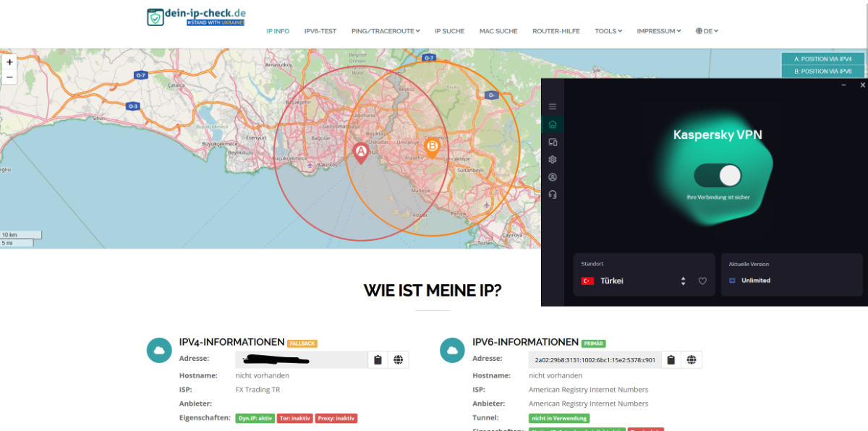Open the DE language selector
The image size is (868, 431).
(x=707, y=31)
